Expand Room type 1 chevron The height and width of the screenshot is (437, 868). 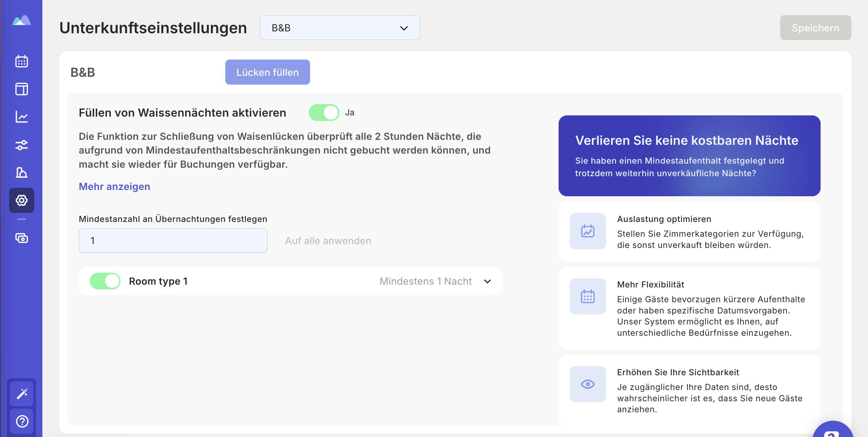[x=487, y=282]
